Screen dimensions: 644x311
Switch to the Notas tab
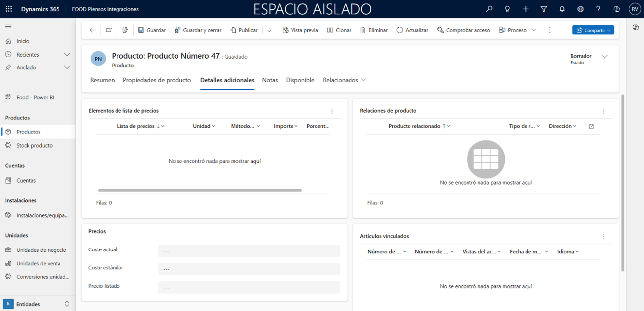pos(270,80)
